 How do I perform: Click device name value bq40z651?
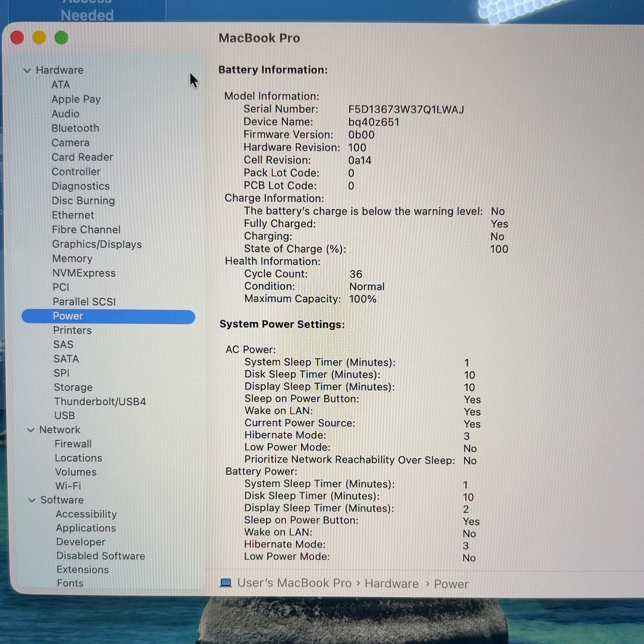tap(374, 122)
